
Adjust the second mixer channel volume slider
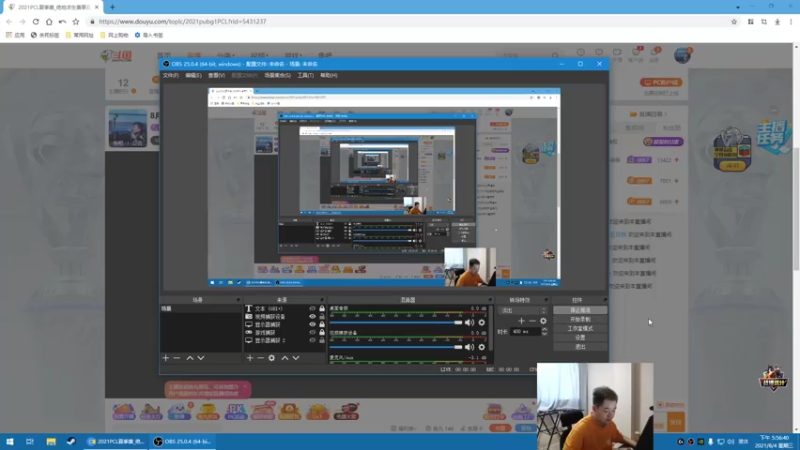click(x=396, y=347)
